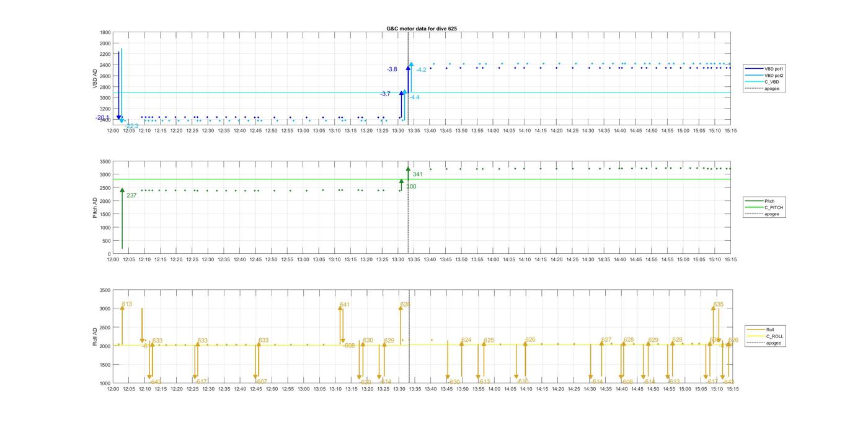Click the '300' annotation in Pitch plot
This screenshot has height=430, width=868.
click(x=411, y=186)
